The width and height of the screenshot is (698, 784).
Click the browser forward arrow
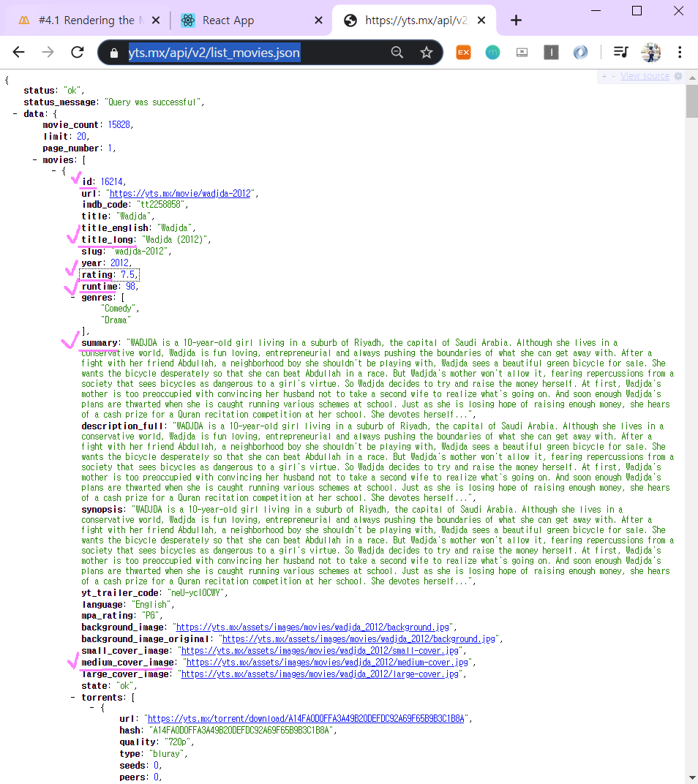(x=48, y=52)
